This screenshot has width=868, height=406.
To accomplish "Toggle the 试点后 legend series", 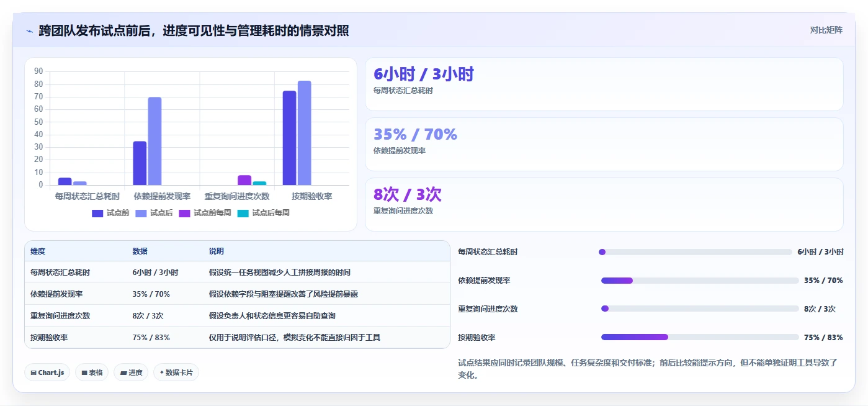I will [153, 213].
